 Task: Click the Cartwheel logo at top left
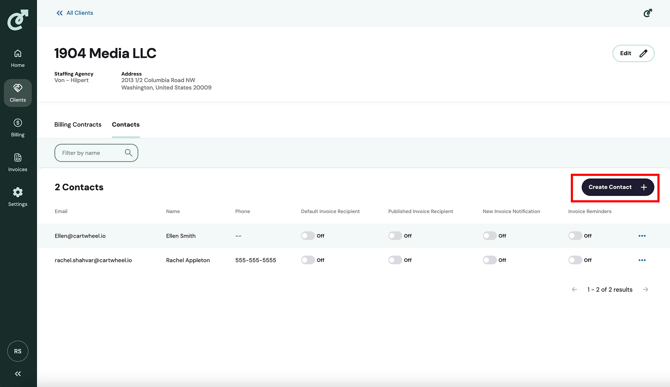click(18, 19)
